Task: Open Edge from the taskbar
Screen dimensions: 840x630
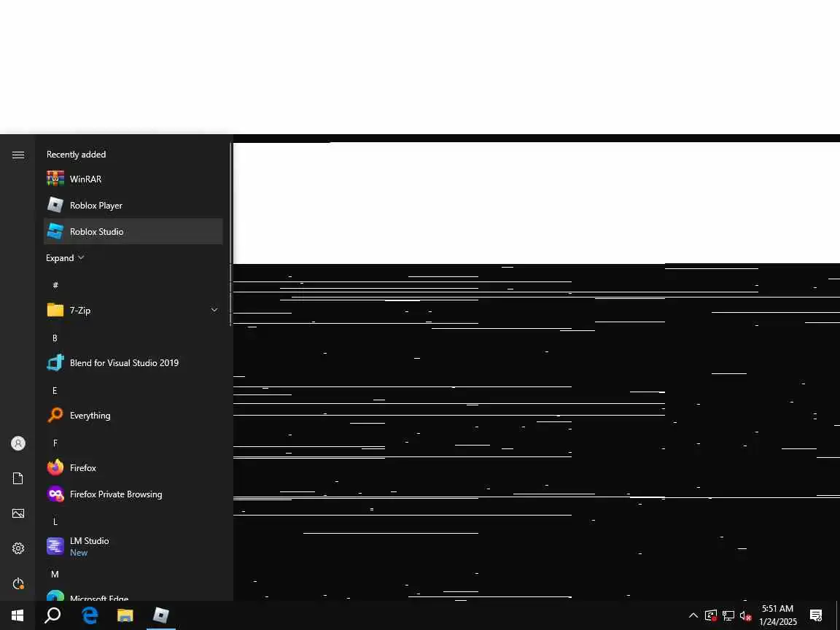Action: click(x=90, y=615)
